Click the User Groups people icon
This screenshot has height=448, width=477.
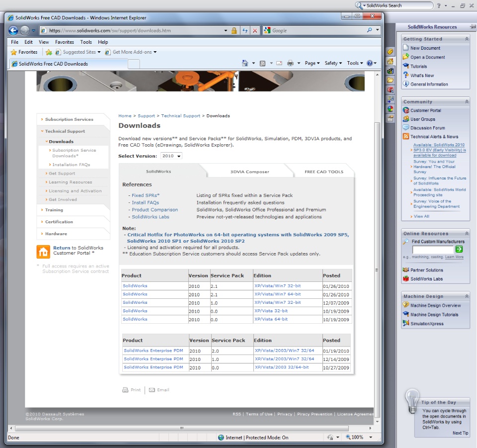point(406,119)
